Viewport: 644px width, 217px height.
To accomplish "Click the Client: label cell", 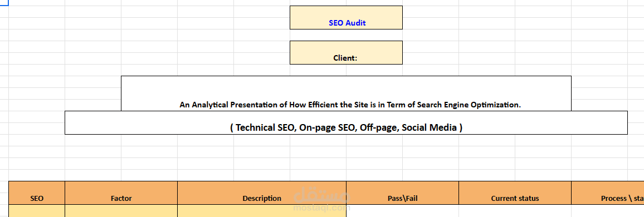I will 346,52.
